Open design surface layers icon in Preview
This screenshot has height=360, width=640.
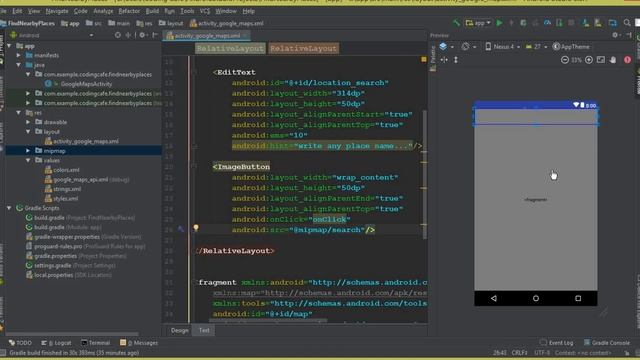pyautogui.click(x=443, y=47)
